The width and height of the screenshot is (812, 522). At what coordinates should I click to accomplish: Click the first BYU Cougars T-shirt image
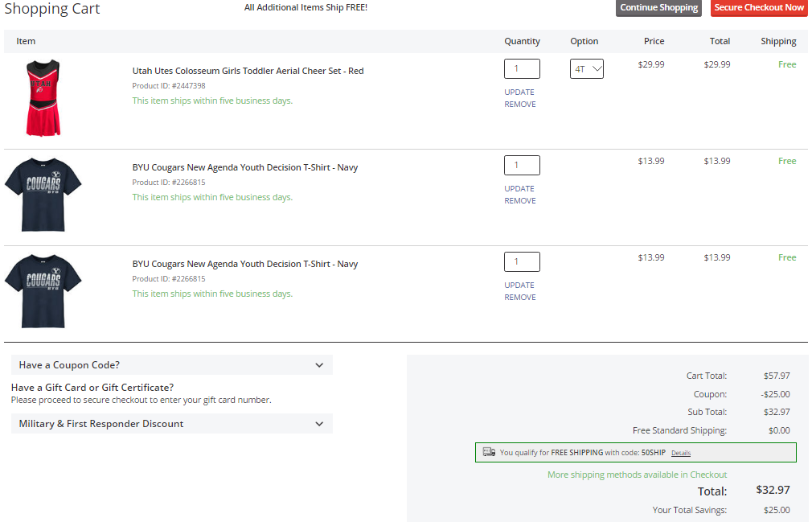[43, 195]
